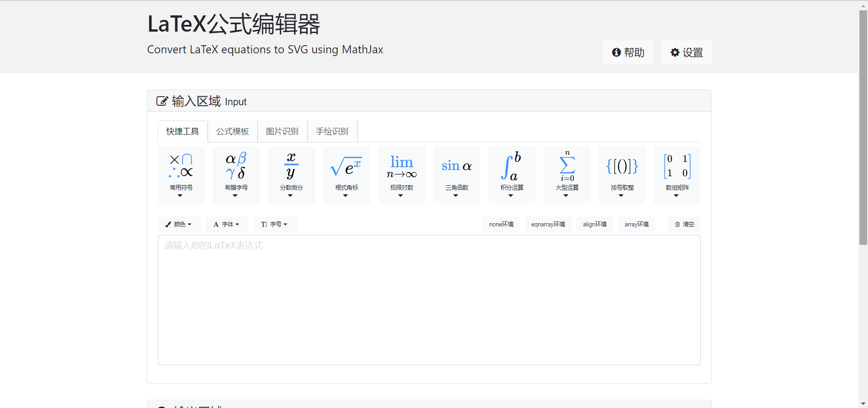Open the common symbols (常用符号) palette

[x=181, y=174]
